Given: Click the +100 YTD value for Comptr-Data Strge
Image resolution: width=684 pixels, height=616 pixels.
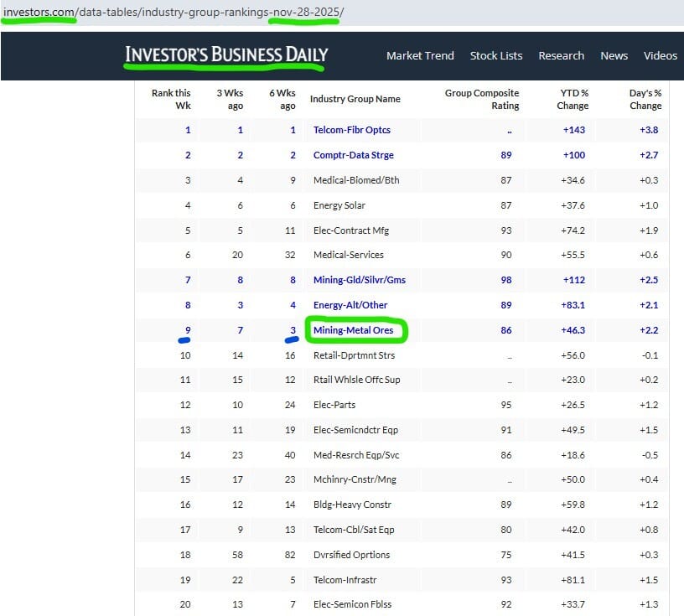Looking at the screenshot, I should pyautogui.click(x=574, y=155).
